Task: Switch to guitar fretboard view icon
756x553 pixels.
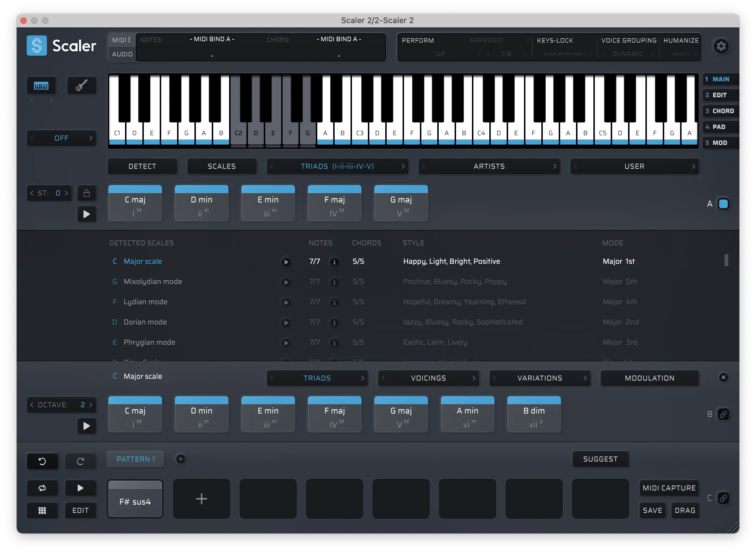Action: click(82, 86)
